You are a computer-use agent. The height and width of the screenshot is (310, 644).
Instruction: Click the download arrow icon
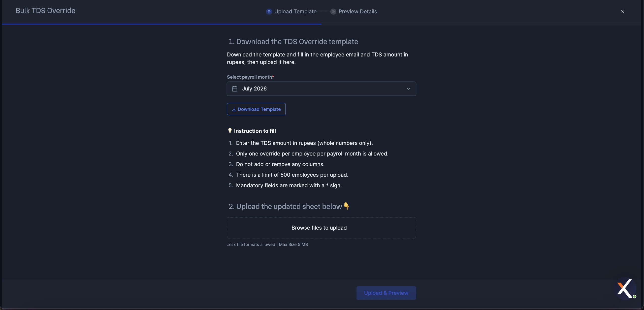(x=234, y=109)
